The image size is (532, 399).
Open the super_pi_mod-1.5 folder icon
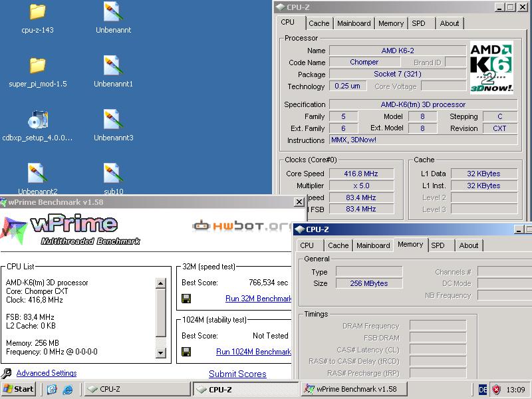[x=37, y=65]
